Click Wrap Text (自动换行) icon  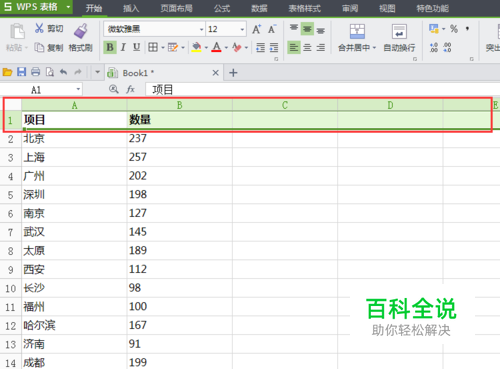[399, 31]
